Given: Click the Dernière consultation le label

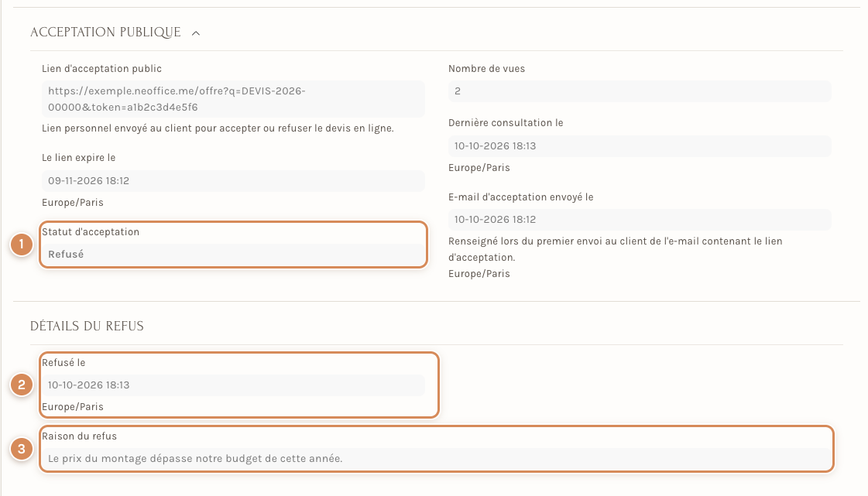Looking at the screenshot, I should (506, 123).
